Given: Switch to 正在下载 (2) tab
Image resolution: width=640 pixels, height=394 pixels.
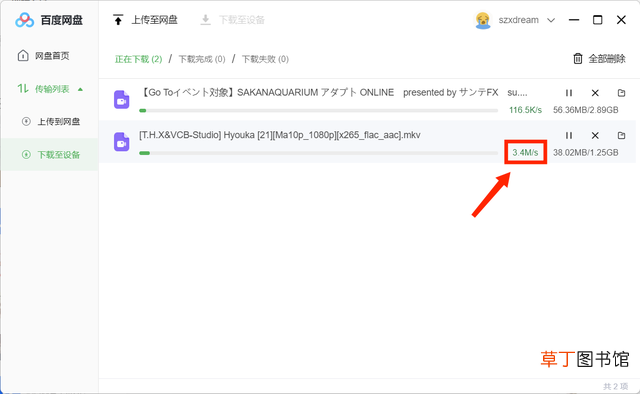Looking at the screenshot, I should [138, 59].
